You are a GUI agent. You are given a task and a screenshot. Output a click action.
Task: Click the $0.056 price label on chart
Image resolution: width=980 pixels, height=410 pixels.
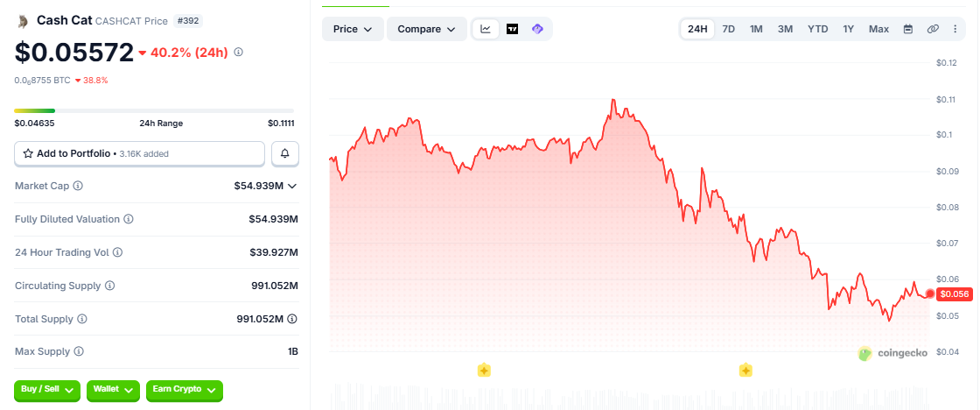tap(955, 294)
